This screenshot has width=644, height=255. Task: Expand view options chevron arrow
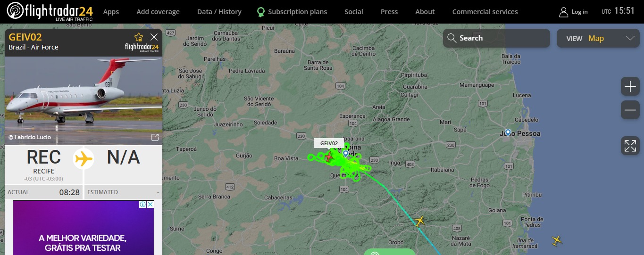point(630,38)
